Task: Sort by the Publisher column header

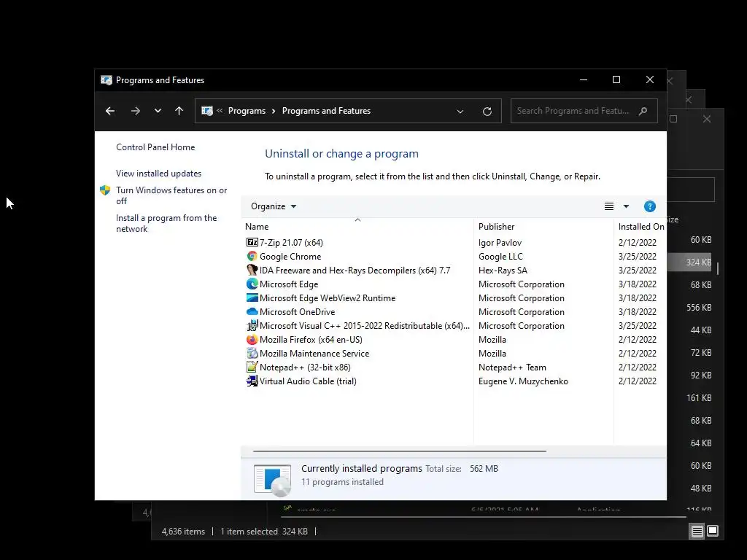Action: (x=543, y=227)
